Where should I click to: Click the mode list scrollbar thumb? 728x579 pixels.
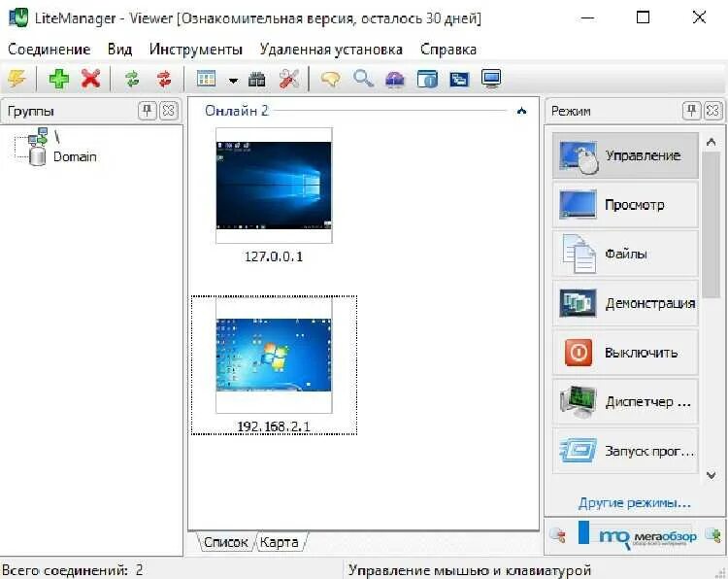tap(711, 224)
